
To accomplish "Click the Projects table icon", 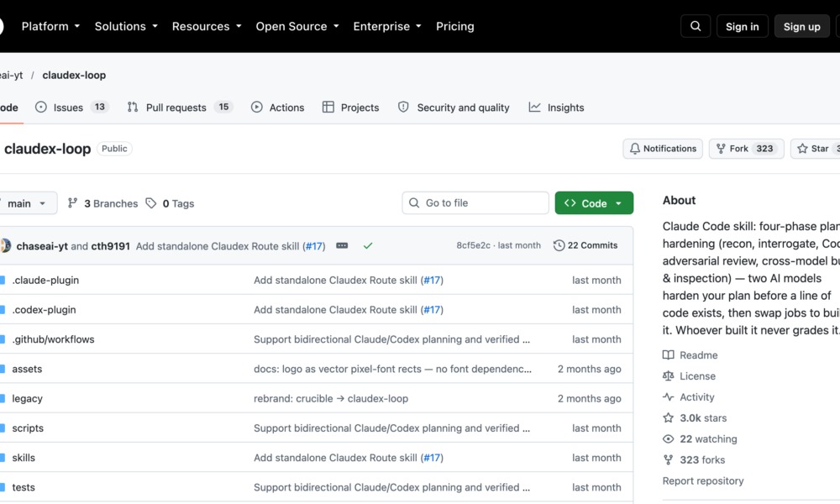I will click(x=328, y=108).
